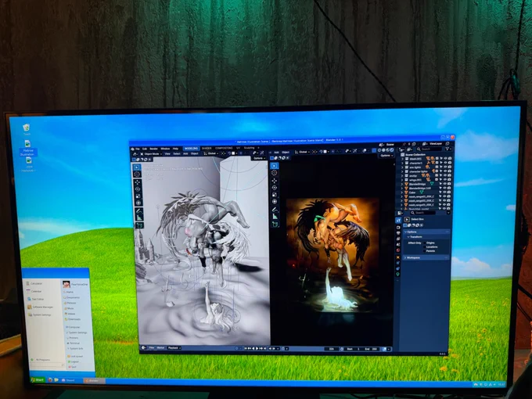Select the Annotate tool in rendered viewport
The height and width of the screenshot is (399, 532).
[x=275, y=210]
